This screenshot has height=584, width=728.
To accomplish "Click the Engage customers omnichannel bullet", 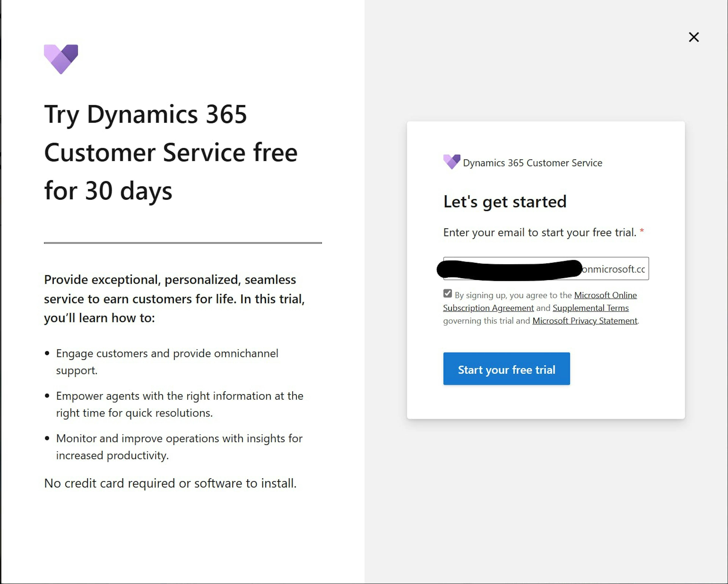I will [167, 362].
